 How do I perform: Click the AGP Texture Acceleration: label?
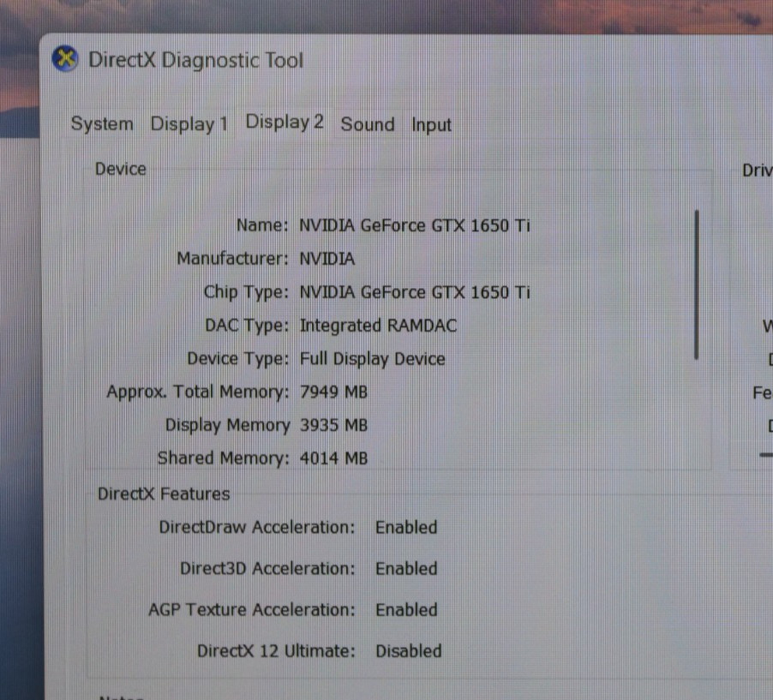pos(251,610)
